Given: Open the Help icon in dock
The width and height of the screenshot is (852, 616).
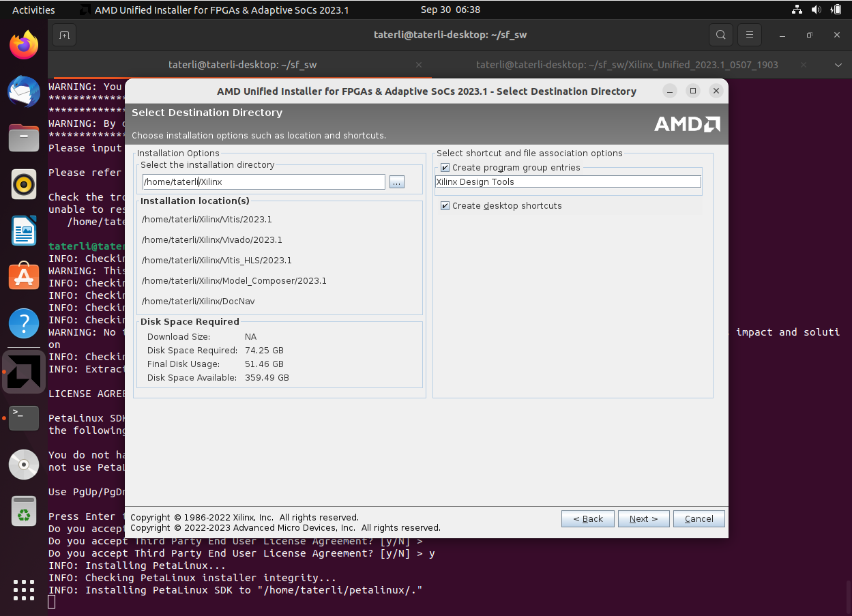Looking at the screenshot, I should pyautogui.click(x=24, y=323).
